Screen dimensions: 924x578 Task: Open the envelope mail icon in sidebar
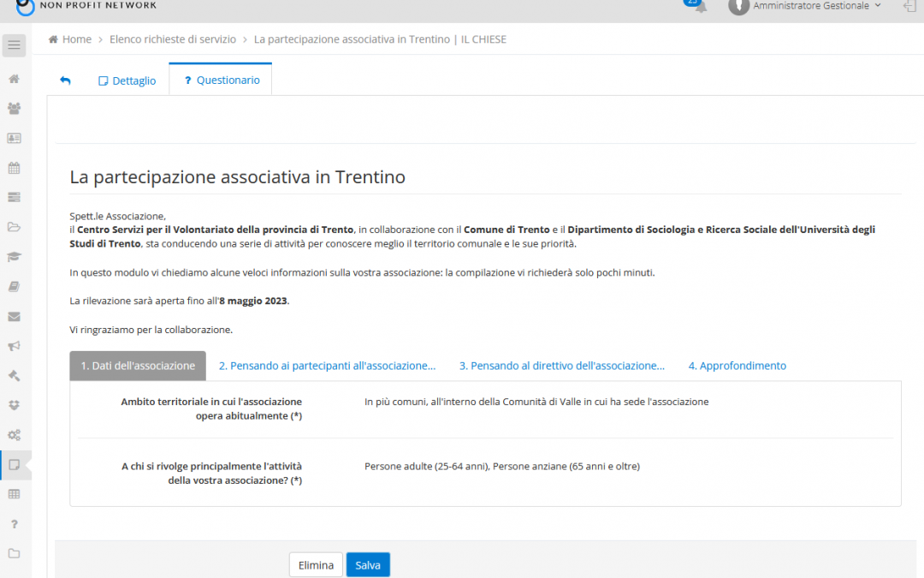point(15,317)
